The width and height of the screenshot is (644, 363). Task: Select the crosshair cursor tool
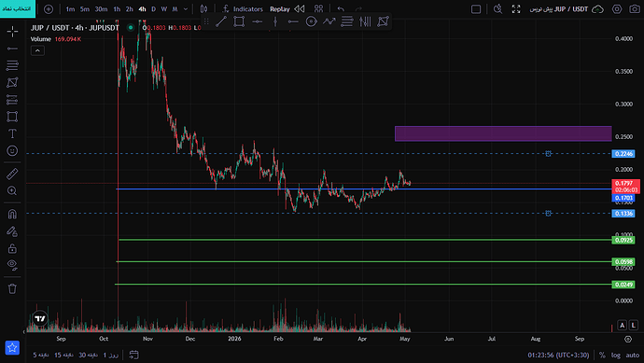(x=12, y=32)
